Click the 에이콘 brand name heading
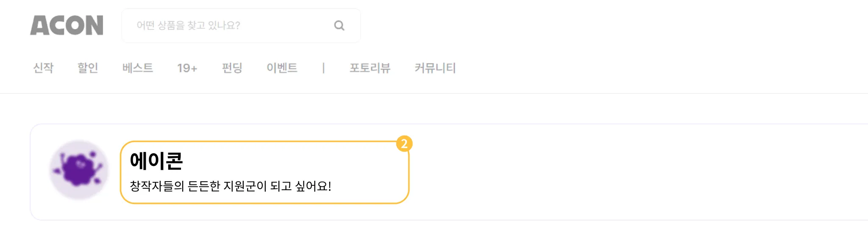The image size is (868, 243). point(156,161)
